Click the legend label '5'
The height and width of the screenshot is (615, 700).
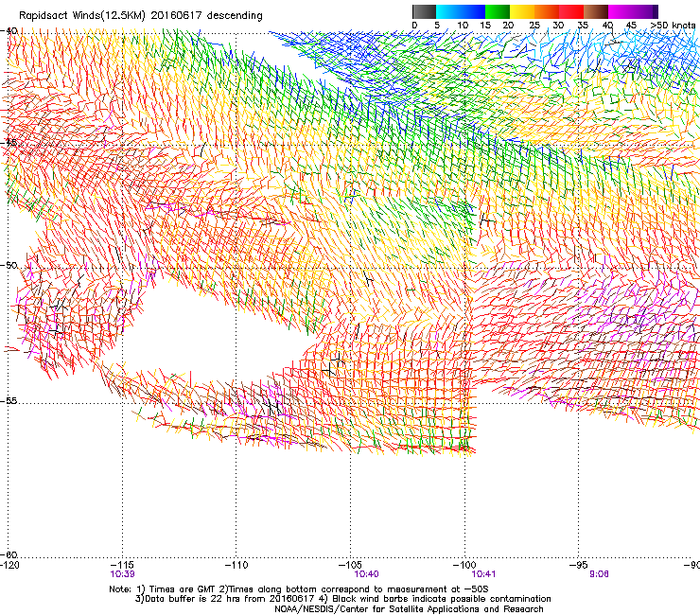(437, 26)
